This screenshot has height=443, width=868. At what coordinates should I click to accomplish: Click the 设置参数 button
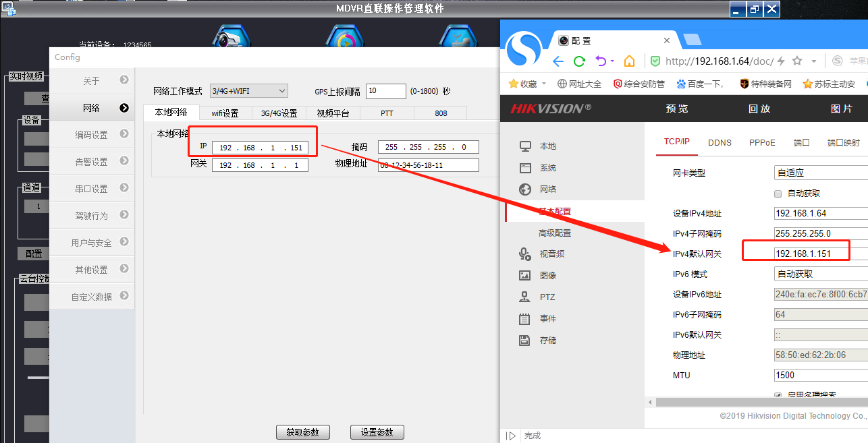click(x=377, y=432)
